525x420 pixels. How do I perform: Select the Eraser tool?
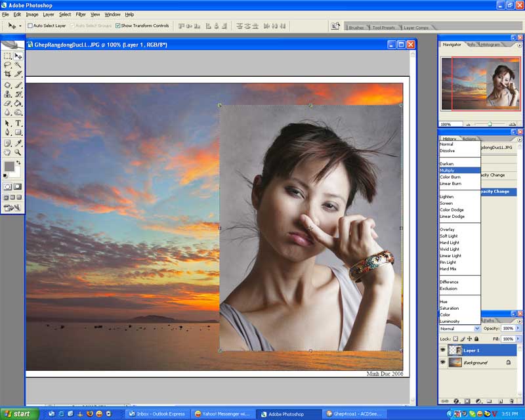click(7, 103)
